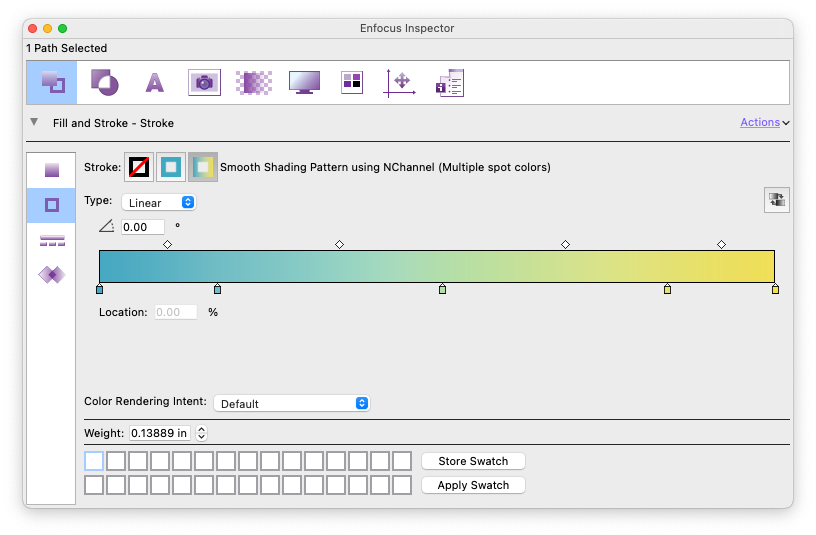
Task: Select the Stroke tab in the side panel
Action: pos(52,205)
